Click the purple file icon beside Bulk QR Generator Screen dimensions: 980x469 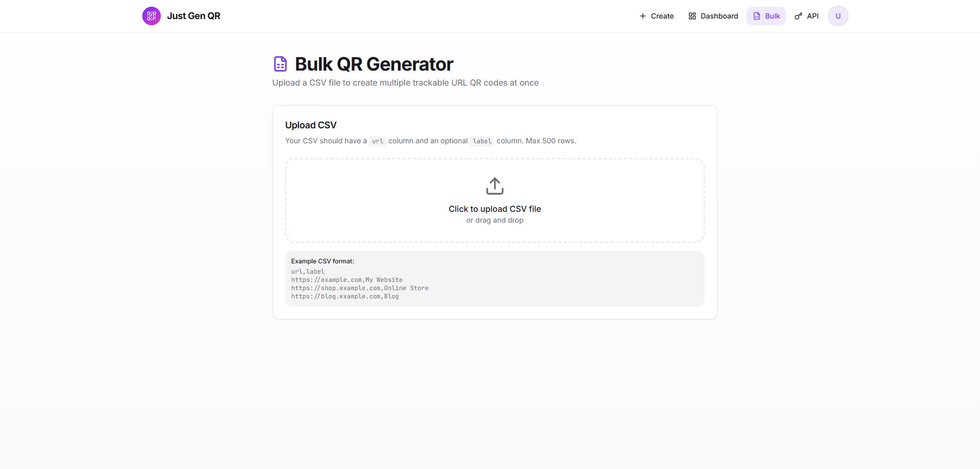pos(280,63)
